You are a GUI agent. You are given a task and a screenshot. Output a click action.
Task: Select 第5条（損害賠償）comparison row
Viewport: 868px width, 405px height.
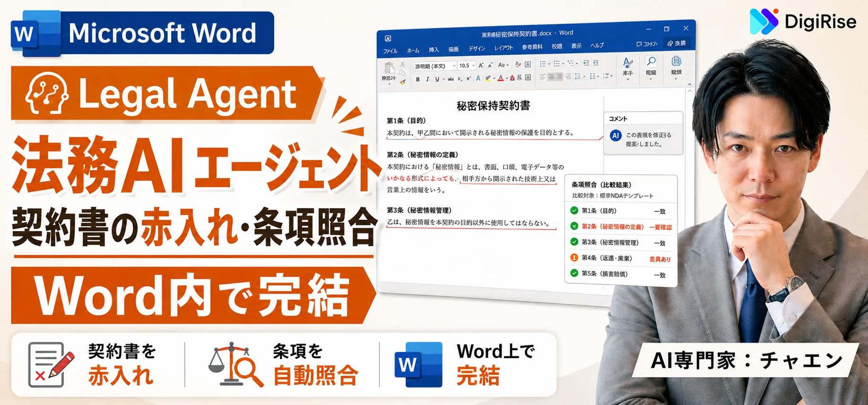[621, 274]
